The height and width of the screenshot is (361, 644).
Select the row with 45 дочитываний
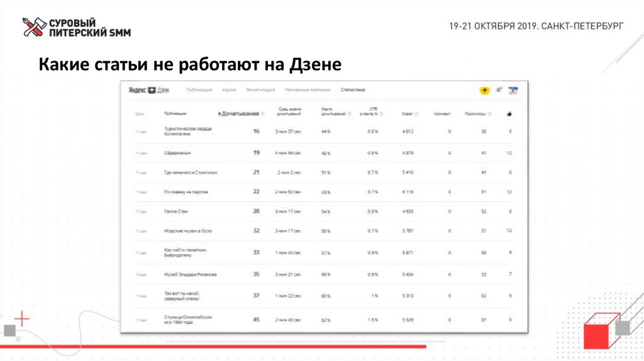coord(323,319)
